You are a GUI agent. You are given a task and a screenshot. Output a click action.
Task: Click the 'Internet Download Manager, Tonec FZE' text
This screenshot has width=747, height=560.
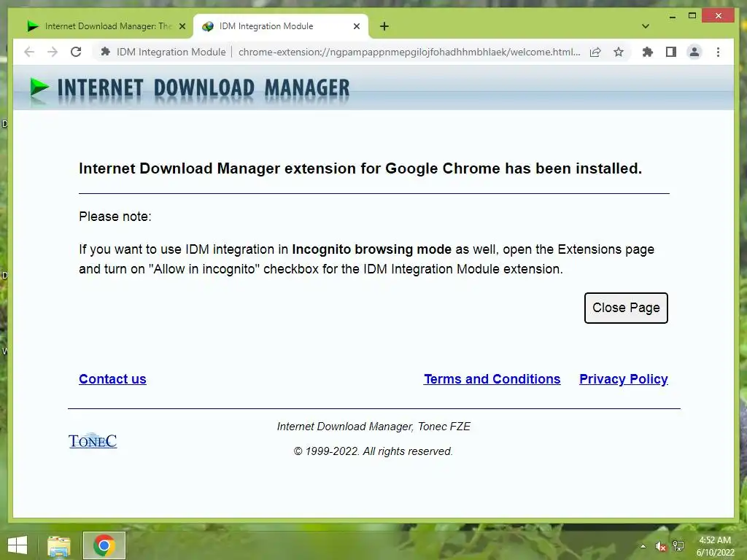[373, 427]
